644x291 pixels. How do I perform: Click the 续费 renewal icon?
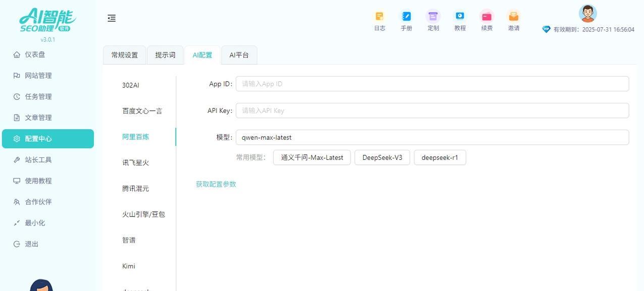coord(486,17)
